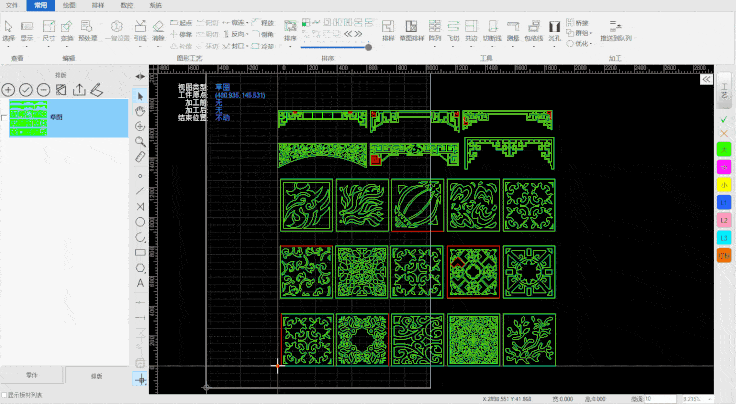The height and width of the screenshot is (404, 736).
Task: Toggle the crosshair snap tool
Action: click(140, 379)
